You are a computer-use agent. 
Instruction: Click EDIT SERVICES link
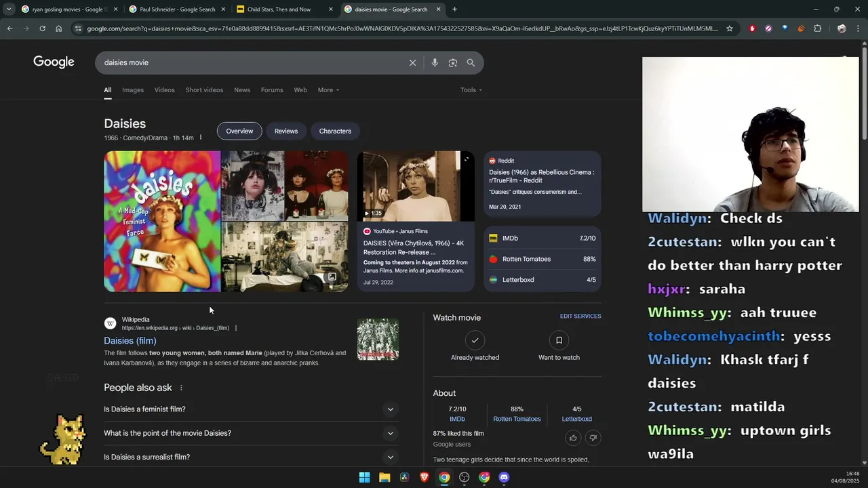click(580, 317)
